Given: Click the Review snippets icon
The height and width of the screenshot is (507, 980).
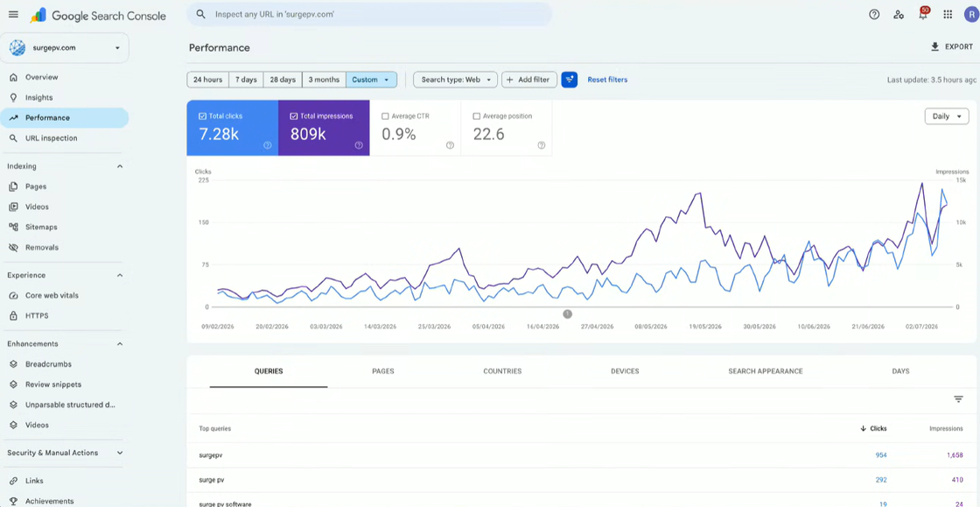Looking at the screenshot, I should click(x=13, y=384).
